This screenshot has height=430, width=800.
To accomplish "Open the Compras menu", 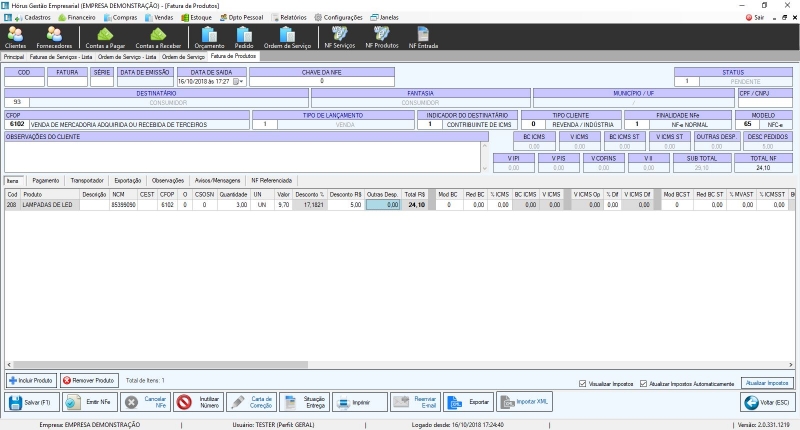I will click(x=120, y=17).
